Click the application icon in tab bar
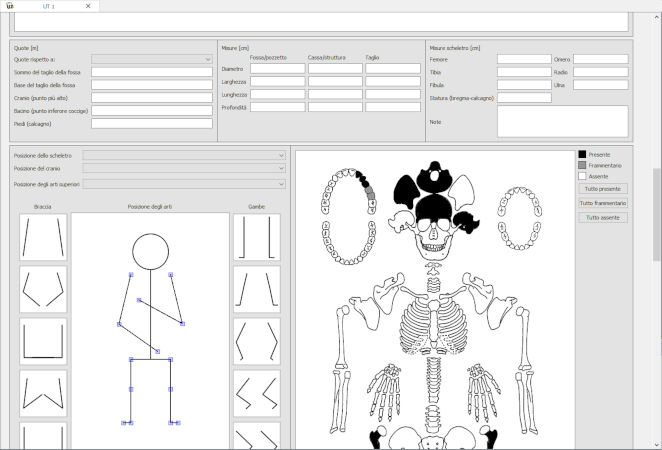Screen dimensions: 662x450 [x=10, y=5]
